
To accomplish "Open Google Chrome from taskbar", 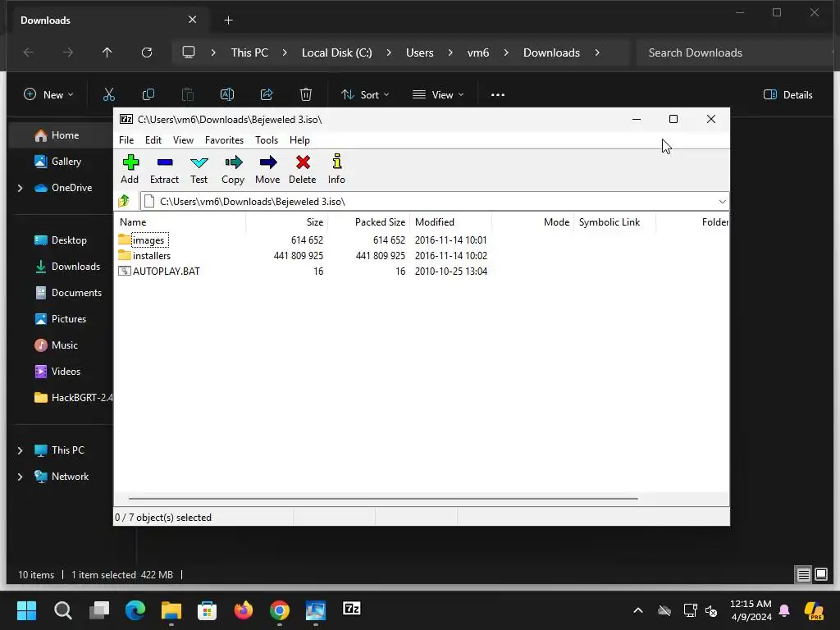I will pyautogui.click(x=280, y=610).
